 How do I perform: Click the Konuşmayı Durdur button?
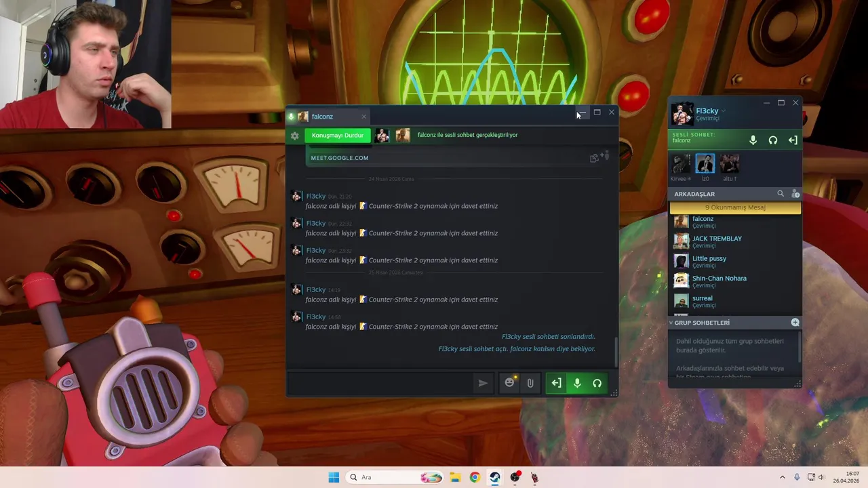[338, 136]
